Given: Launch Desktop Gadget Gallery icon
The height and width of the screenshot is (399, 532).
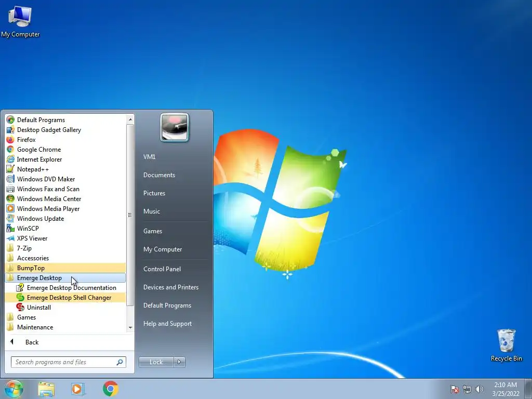Looking at the screenshot, I should pos(10,129).
